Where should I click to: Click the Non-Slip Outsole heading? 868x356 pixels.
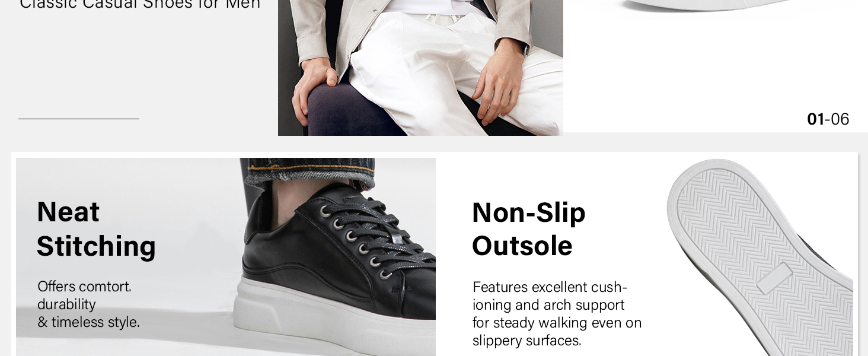[x=528, y=229]
